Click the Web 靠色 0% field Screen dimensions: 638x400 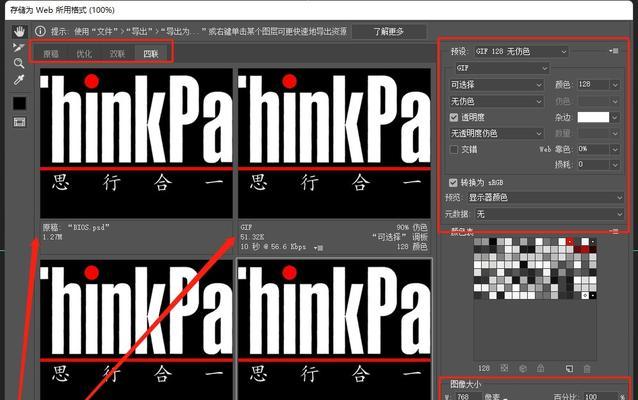click(593, 149)
